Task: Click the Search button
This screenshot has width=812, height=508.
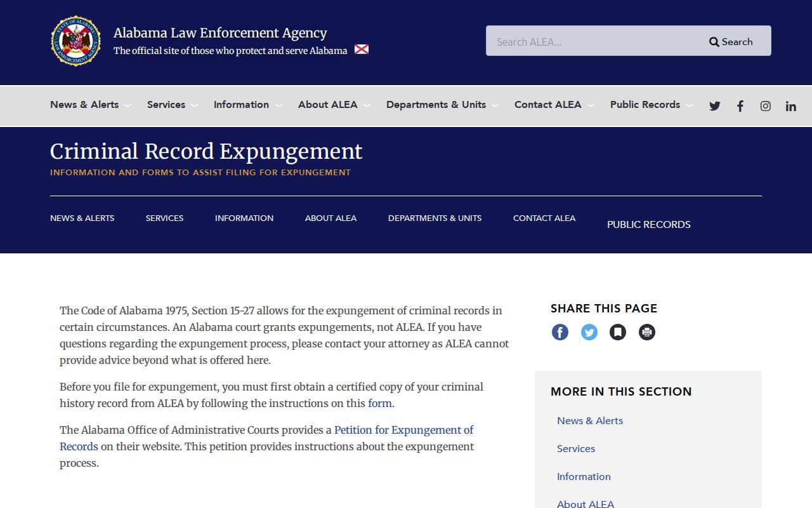Action: [x=731, y=41]
